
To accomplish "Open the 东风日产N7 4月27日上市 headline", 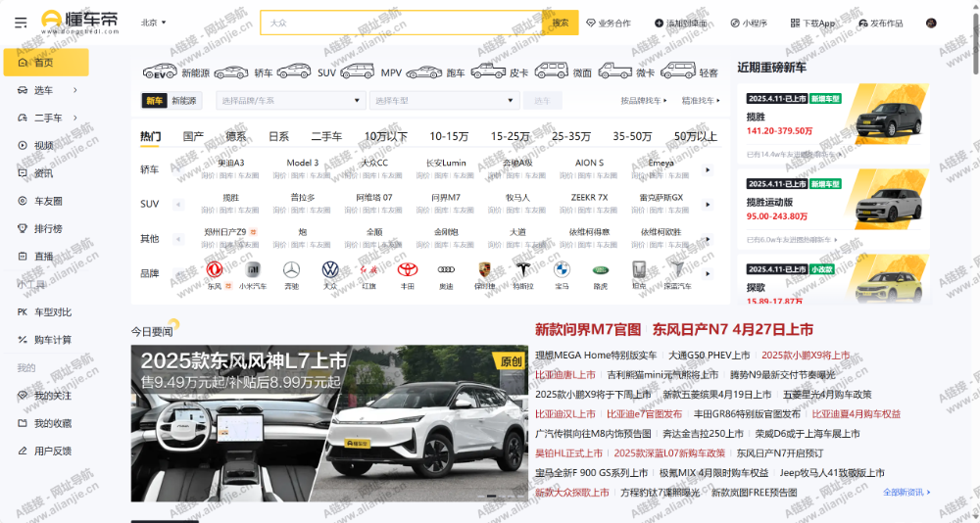I will pos(733,329).
